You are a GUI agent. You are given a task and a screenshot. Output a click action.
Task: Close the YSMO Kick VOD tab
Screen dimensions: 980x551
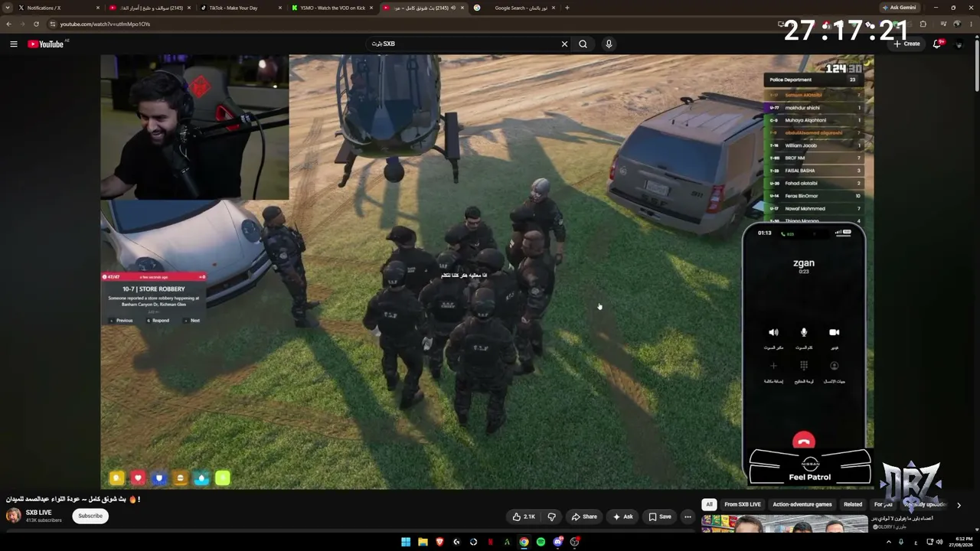(371, 8)
